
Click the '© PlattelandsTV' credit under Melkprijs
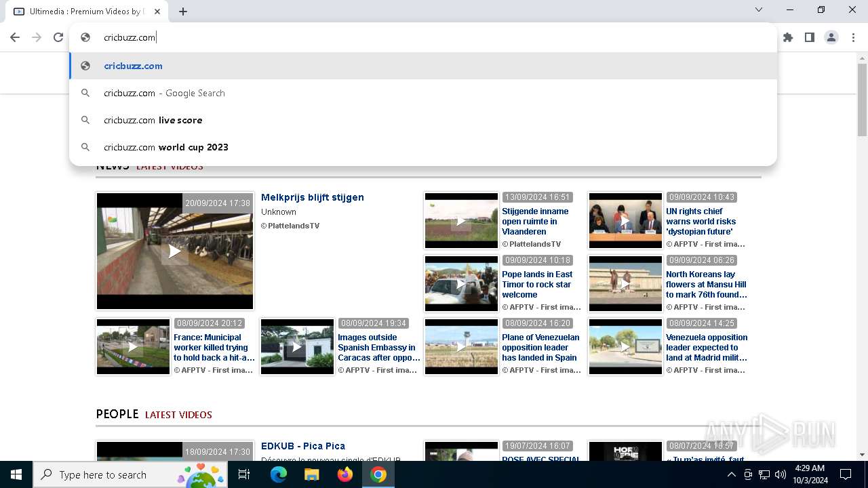click(x=290, y=226)
